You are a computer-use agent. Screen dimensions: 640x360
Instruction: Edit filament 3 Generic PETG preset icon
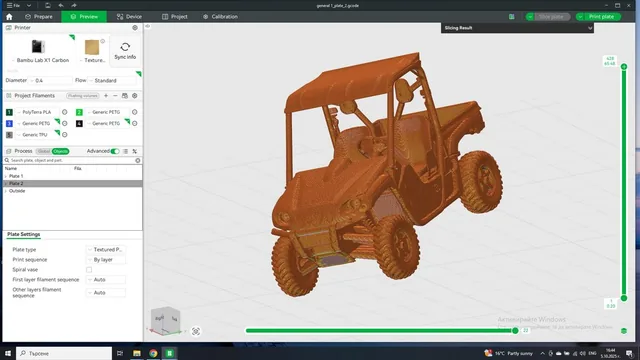[x=64, y=123]
